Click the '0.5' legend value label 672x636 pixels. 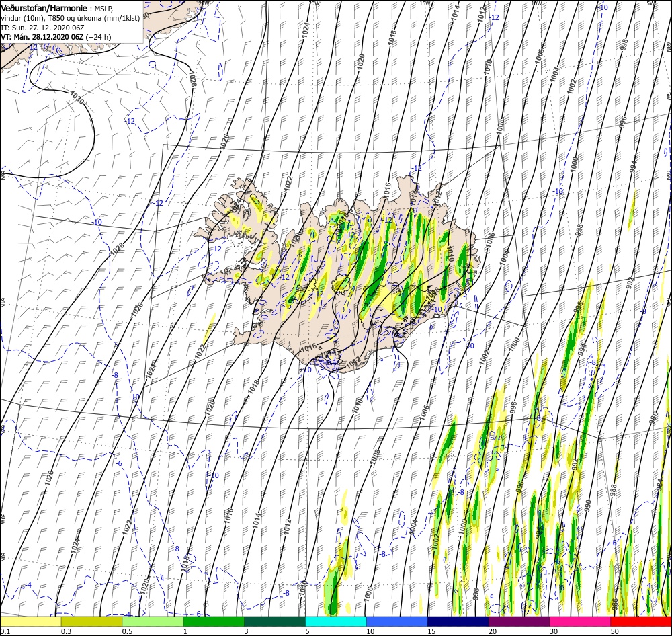pyautogui.click(x=127, y=631)
